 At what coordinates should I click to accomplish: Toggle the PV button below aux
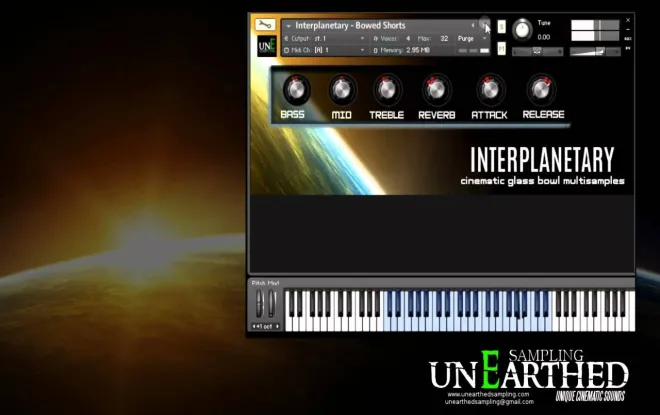[628, 48]
